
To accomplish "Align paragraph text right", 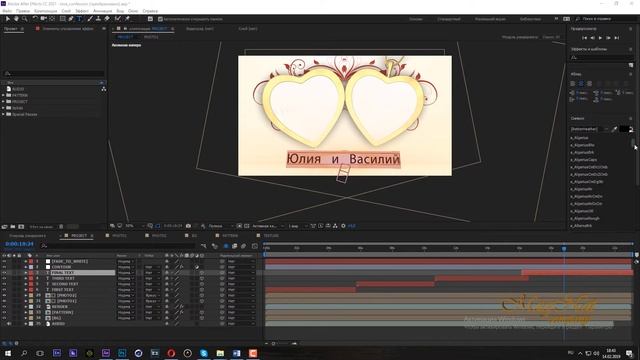I will point(589,83).
